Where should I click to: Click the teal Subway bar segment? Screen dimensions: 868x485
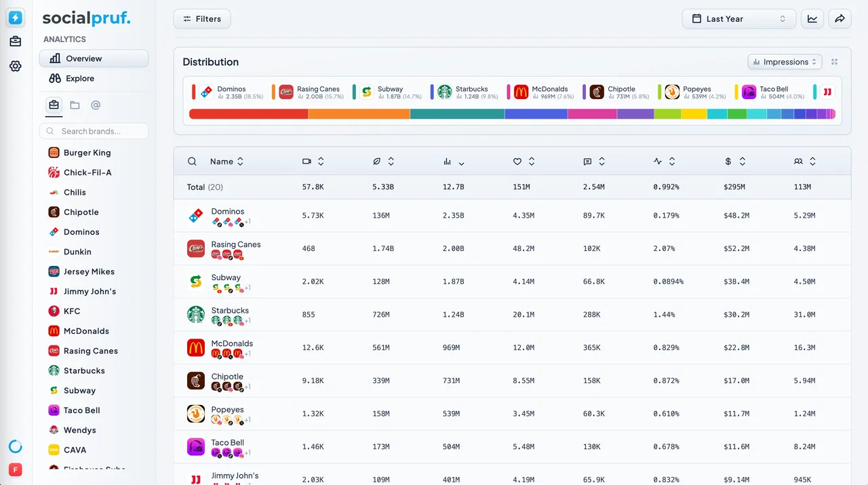(458, 114)
